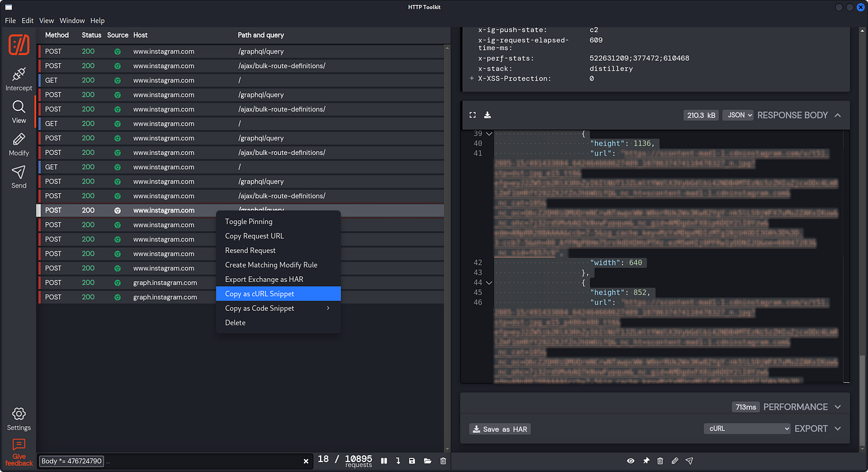Resend the request with the paper plane icon in the footer
868x472 pixels.
(x=689, y=461)
